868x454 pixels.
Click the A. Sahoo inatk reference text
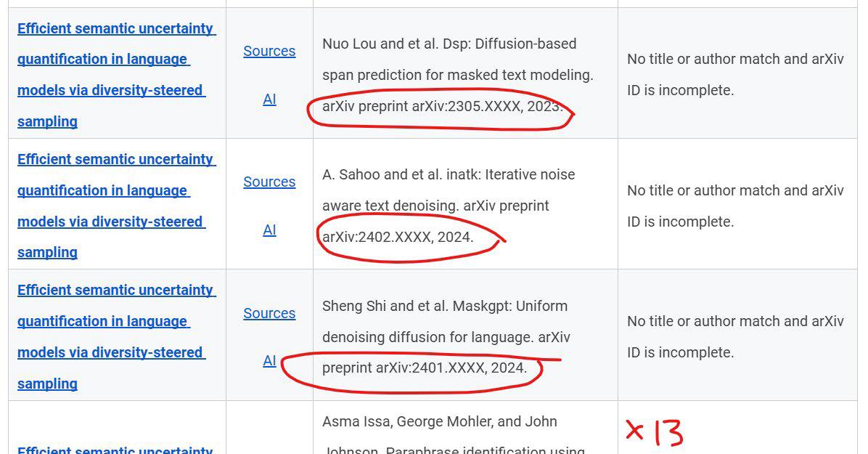[449, 190]
